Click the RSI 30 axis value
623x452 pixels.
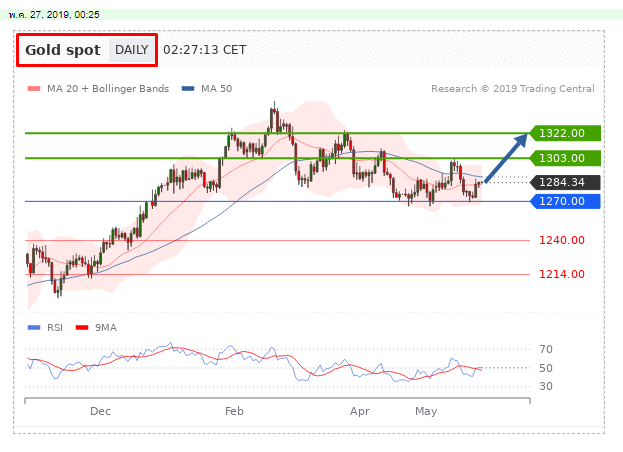tap(546, 386)
